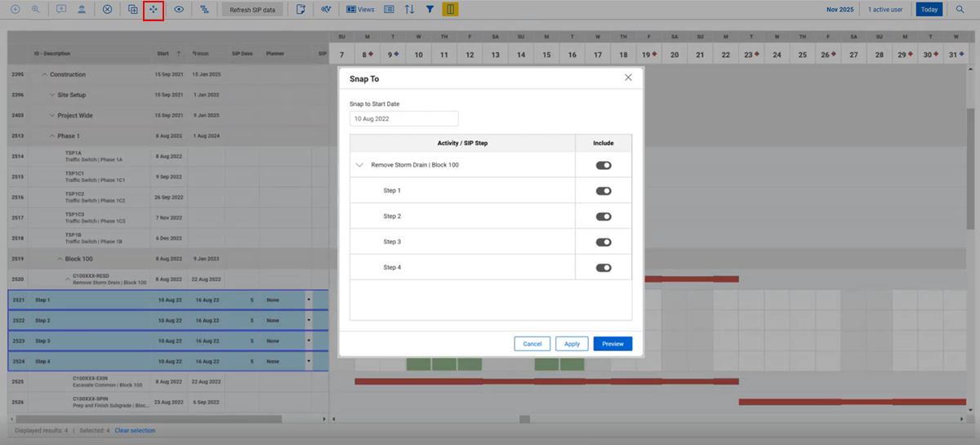Screen dimensions: 980x445
Task: Click the Preview button in dialog
Action: tap(612, 344)
